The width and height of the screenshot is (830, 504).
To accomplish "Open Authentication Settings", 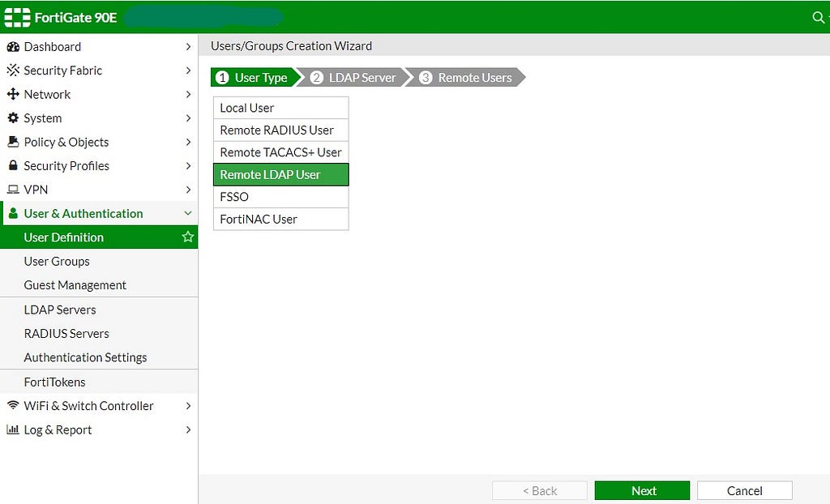I will pos(99,357).
